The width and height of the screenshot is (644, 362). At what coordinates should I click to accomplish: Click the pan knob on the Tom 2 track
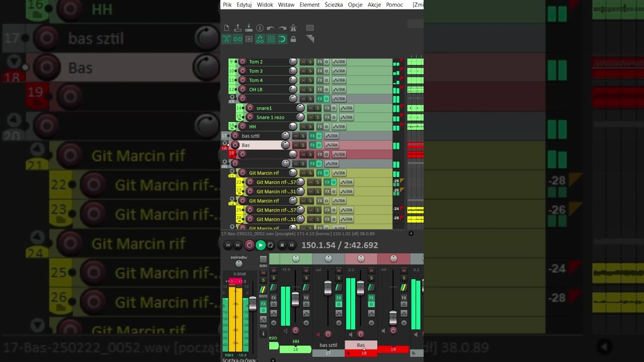click(x=293, y=62)
